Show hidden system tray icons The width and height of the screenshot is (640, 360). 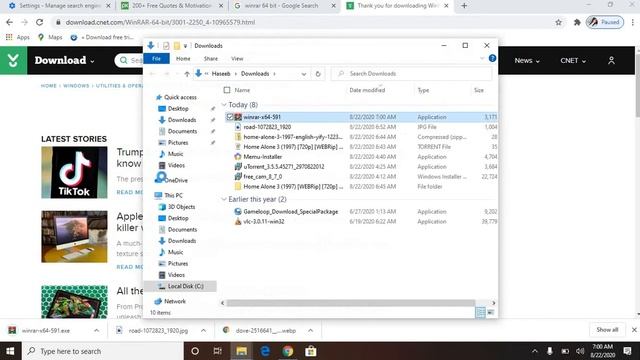click(535, 351)
